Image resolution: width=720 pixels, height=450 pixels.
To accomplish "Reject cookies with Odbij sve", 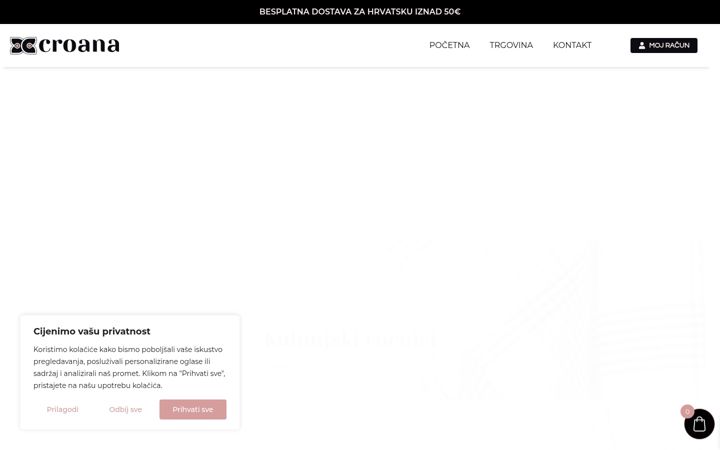I will (125, 409).
